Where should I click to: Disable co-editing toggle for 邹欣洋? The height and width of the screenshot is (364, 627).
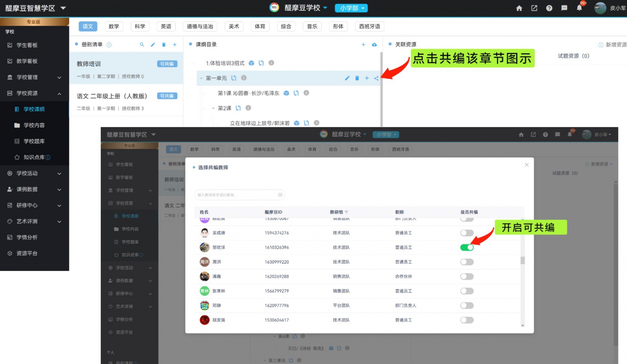(467, 247)
